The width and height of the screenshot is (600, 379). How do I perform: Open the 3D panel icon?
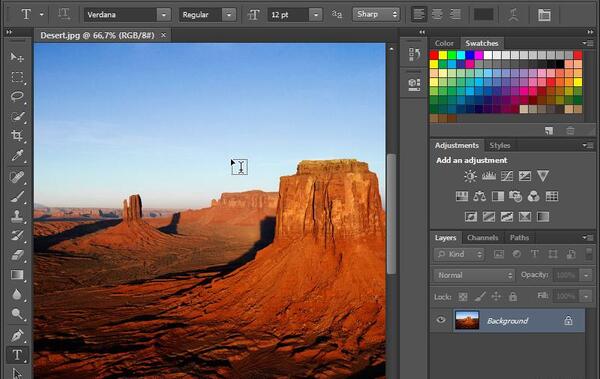click(414, 84)
